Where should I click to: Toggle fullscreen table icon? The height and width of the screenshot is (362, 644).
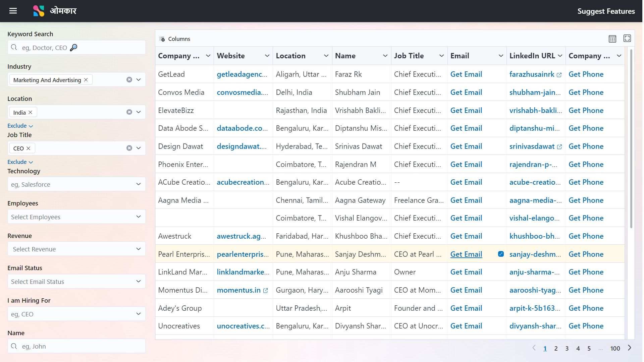pos(627,39)
